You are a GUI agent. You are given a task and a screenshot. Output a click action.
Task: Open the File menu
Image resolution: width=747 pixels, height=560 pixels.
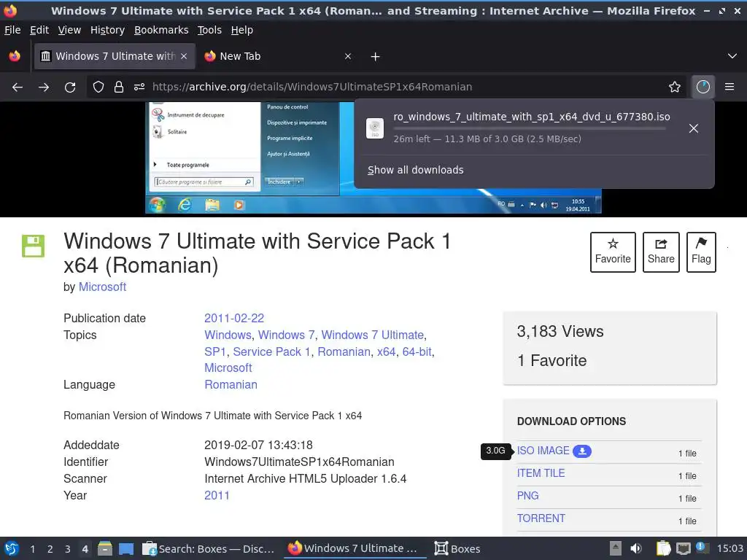(12, 30)
